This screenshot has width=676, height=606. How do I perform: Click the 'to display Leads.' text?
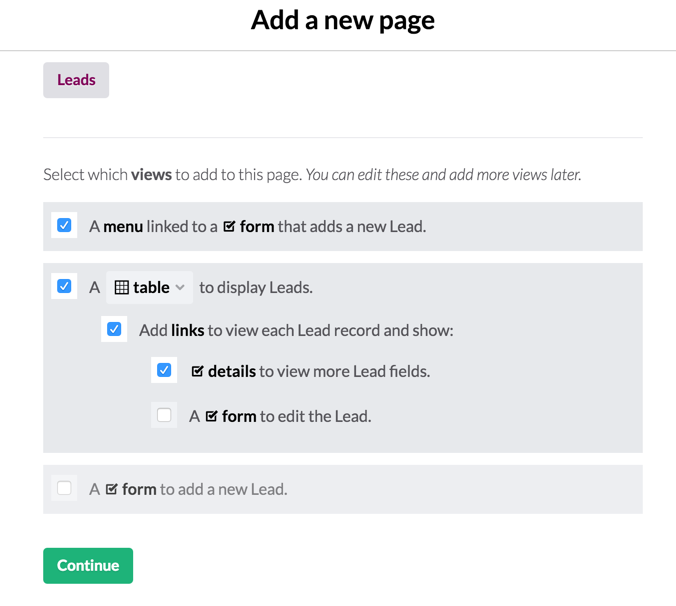coord(255,287)
